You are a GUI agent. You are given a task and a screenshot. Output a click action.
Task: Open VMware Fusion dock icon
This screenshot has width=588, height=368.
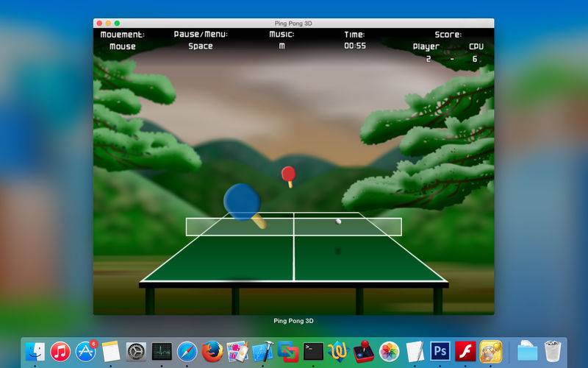pos(288,352)
